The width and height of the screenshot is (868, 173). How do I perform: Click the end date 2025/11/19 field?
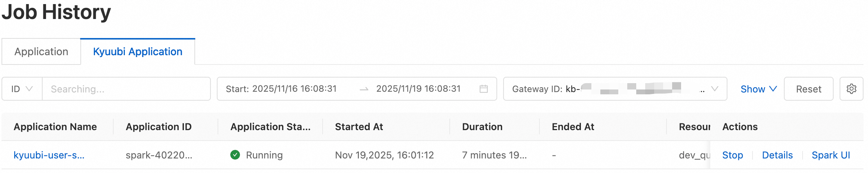(x=418, y=89)
